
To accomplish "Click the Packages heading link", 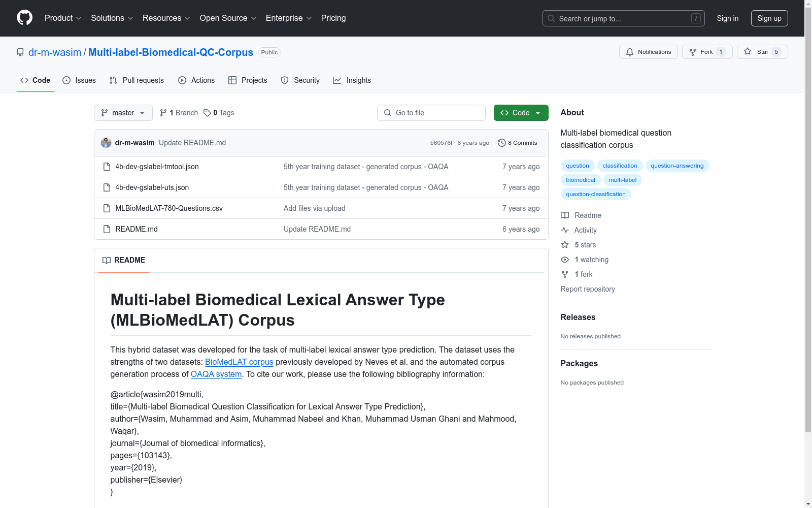I will coord(579,364).
